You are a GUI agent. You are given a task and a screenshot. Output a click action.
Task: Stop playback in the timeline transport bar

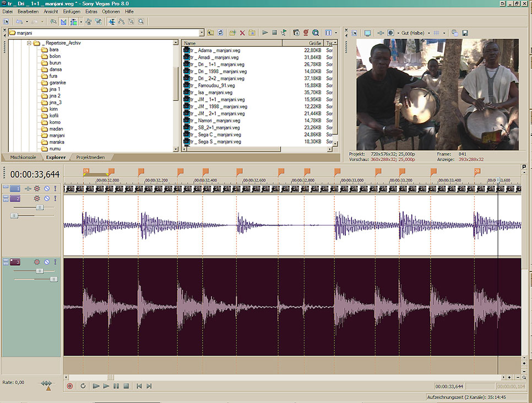point(126,386)
